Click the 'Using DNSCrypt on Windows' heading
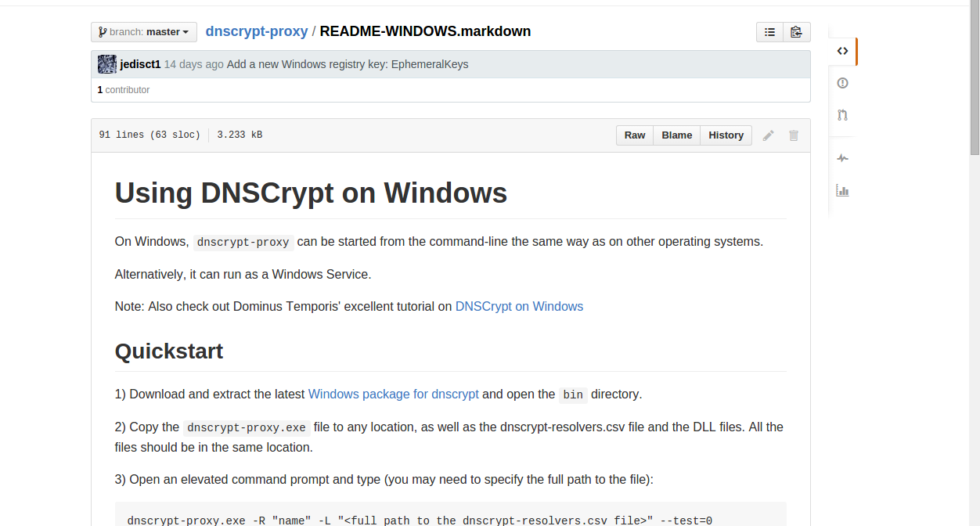This screenshot has height=526, width=980. click(312, 193)
